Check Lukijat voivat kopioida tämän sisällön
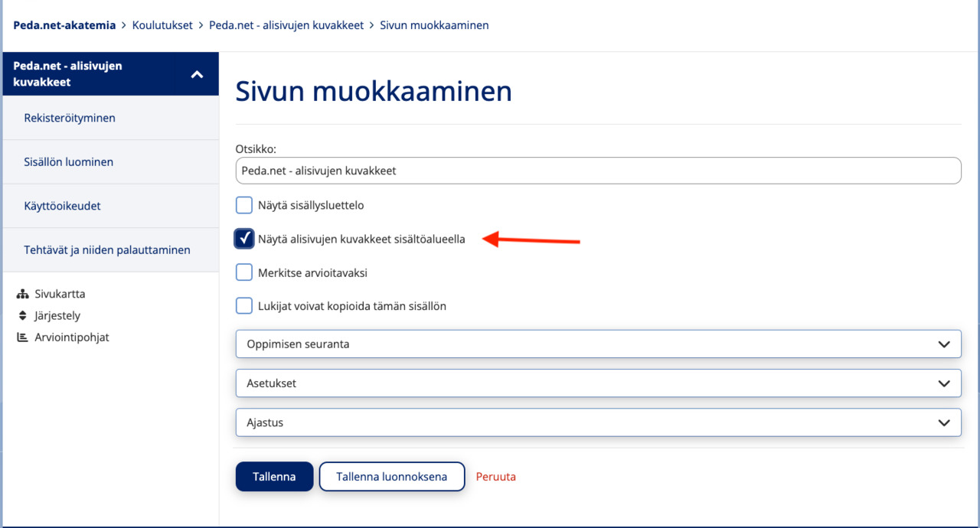This screenshot has width=980, height=528. 243,306
